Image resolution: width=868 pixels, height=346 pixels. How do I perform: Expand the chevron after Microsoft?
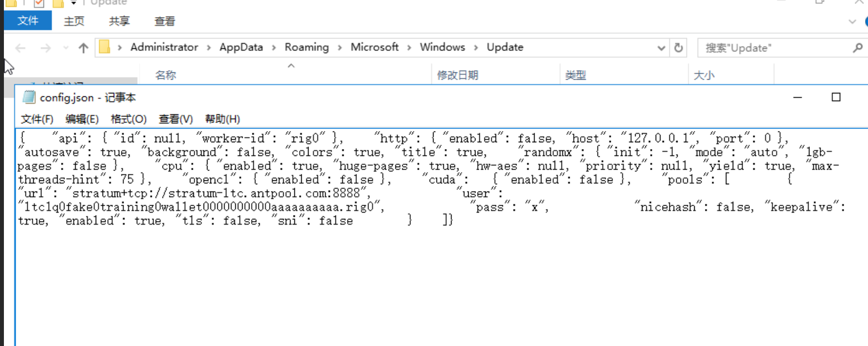tap(409, 47)
